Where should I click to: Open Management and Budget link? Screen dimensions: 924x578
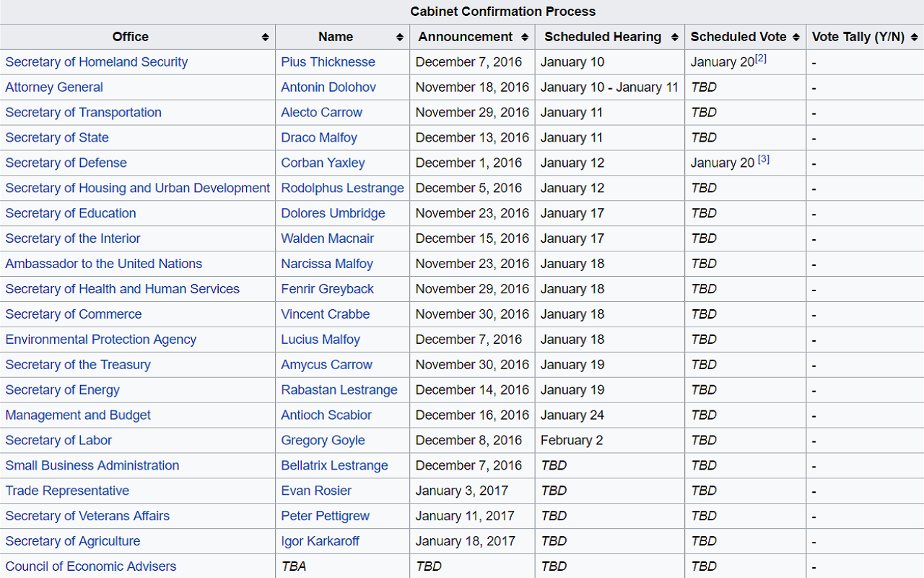tap(78, 415)
